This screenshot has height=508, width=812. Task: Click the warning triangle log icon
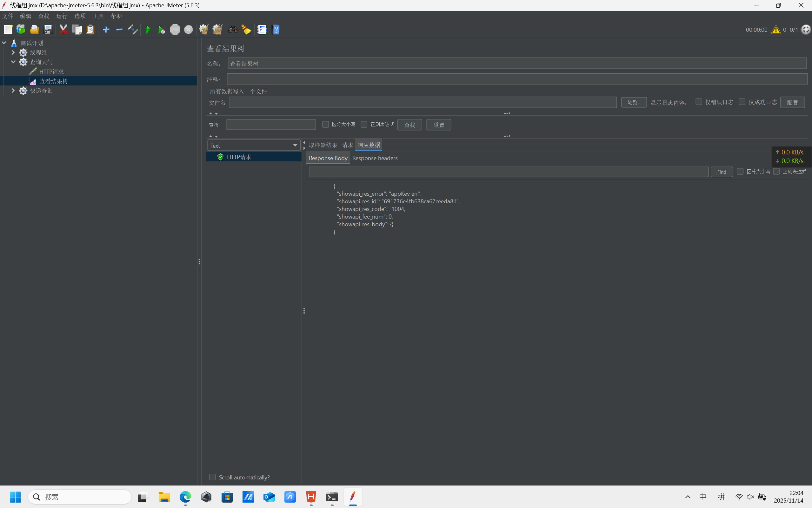pos(776,30)
